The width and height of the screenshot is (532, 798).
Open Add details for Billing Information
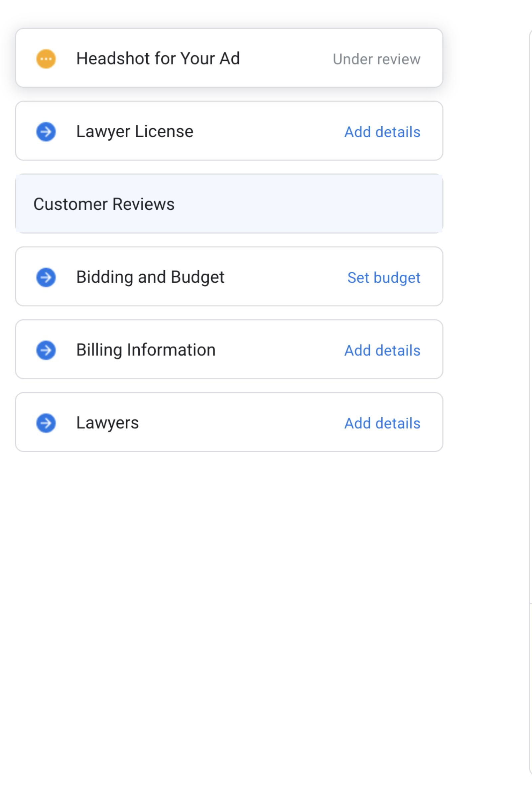click(382, 350)
